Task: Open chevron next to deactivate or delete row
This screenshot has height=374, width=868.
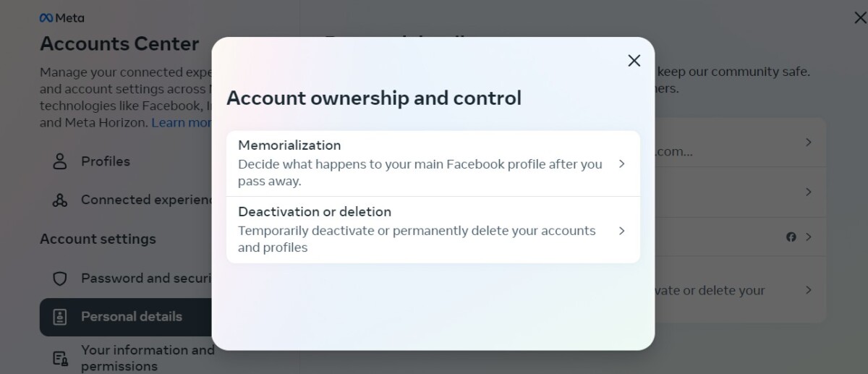Action: [x=809, y=290]
